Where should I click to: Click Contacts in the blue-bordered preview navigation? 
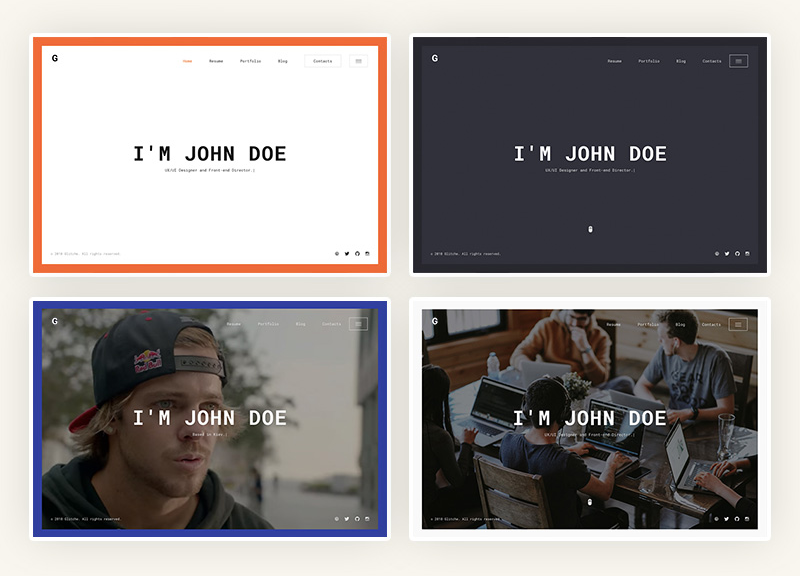pyautogui.click(x=331, y=324)
